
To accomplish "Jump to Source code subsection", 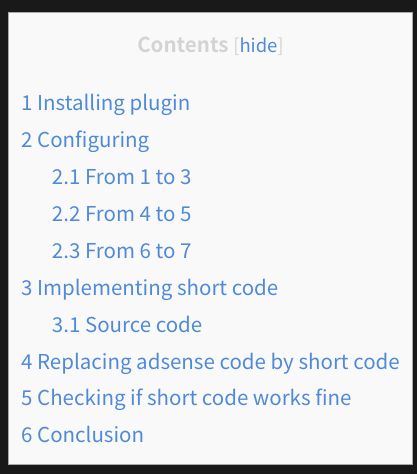I will [x=127, y=325].
